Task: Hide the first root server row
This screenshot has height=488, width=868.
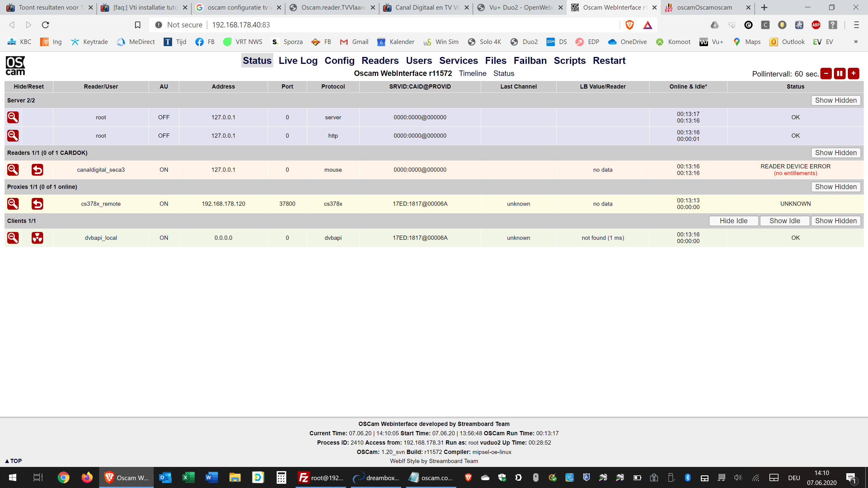Action: [13, 117]
